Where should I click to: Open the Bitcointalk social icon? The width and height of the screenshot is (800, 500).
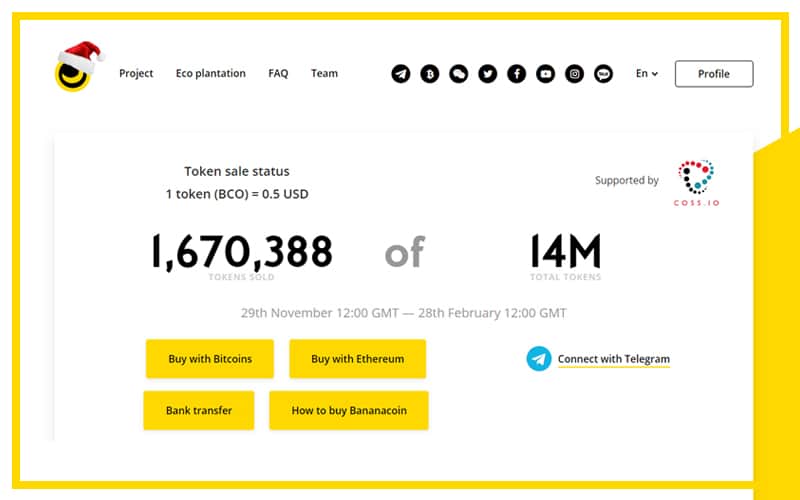(x=430, y=74)
